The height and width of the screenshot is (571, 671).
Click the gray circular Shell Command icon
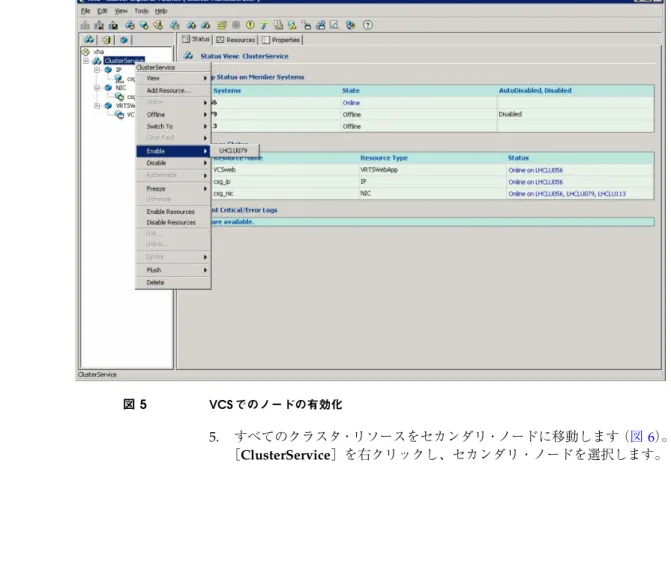point(236,25)
